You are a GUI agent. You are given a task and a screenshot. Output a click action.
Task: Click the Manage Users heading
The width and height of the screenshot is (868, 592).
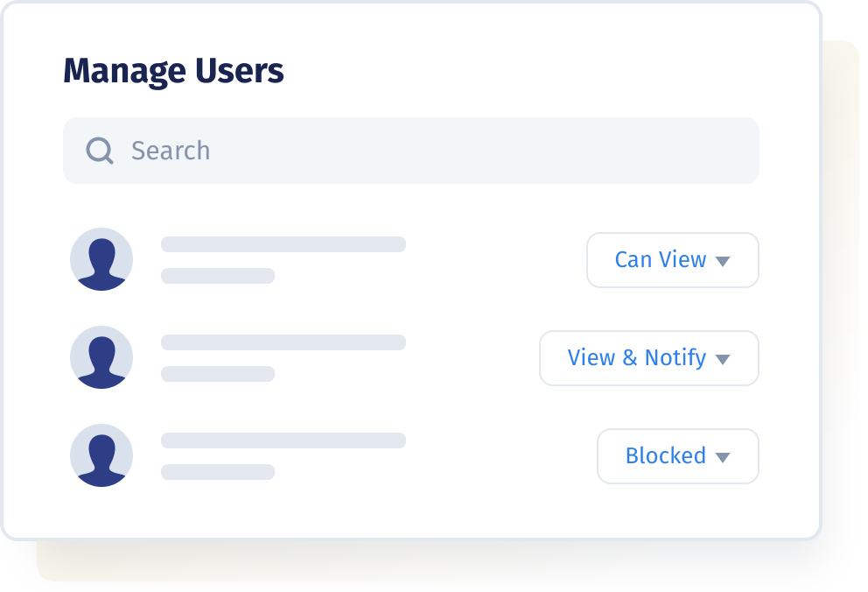tap(173, 72)
